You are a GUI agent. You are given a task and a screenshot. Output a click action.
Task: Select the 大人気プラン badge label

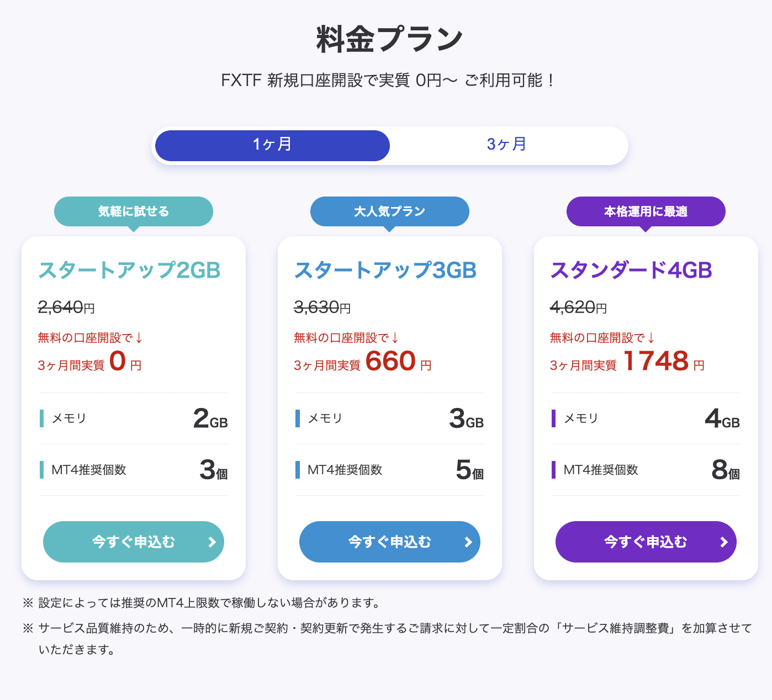point(390,211)
